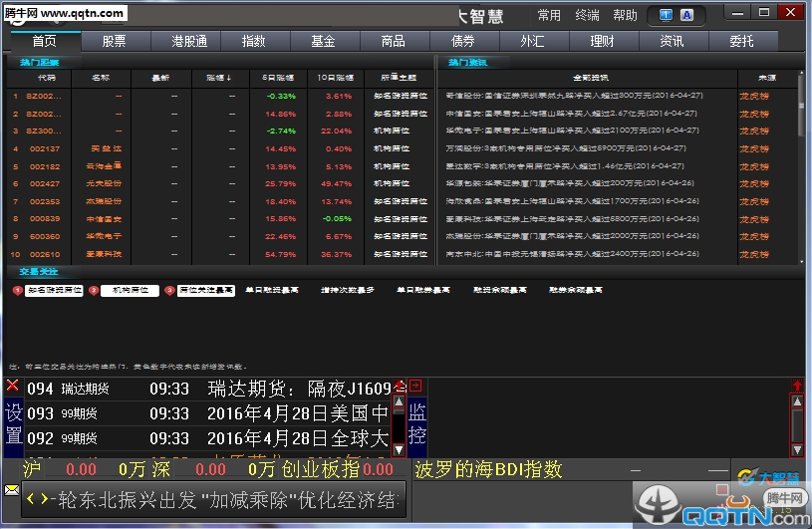
Task: Click the previous headline '<' arrow
Action: tap(31, 499)
